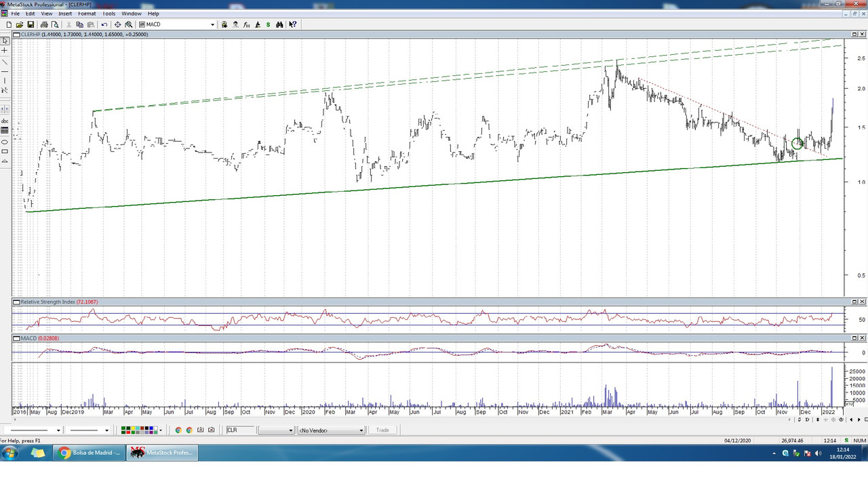The image size is (868, 488).
Task: Click the layout 1 icon in bottom toolbar
Action: (x=200, y=430)
